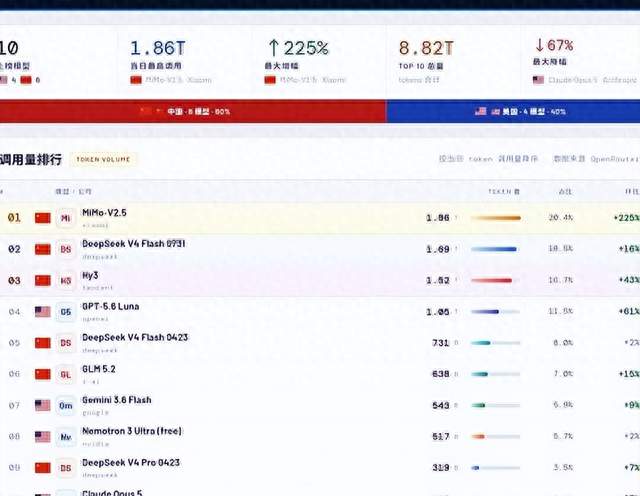Click the Gm badge beside Gemini 3.6 Flash
640x496 pixels.
click(65, 406)
